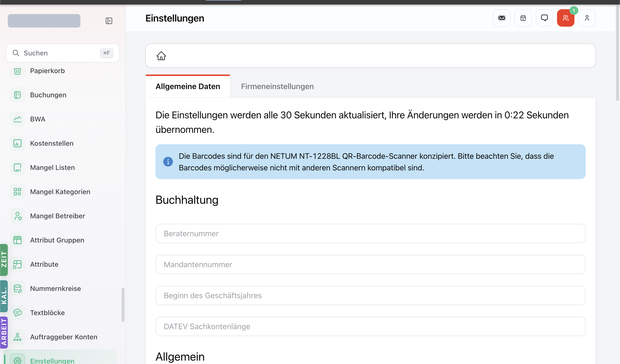Viewport: 620px width, 364px height.
Task: Collapse the sidebar with the panel icon
Action: (x=109, y=21)
